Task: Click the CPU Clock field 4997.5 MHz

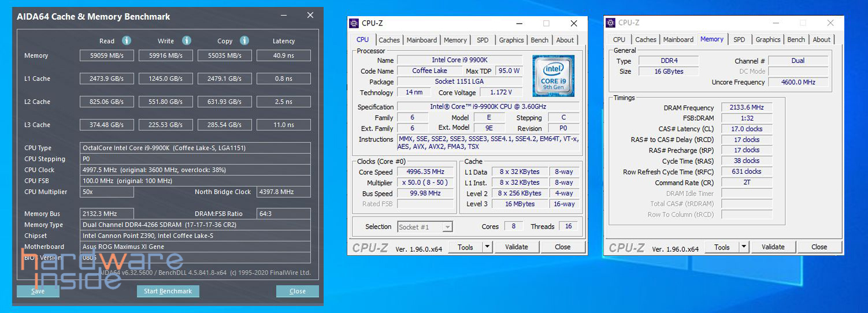Action: point(195,170)
